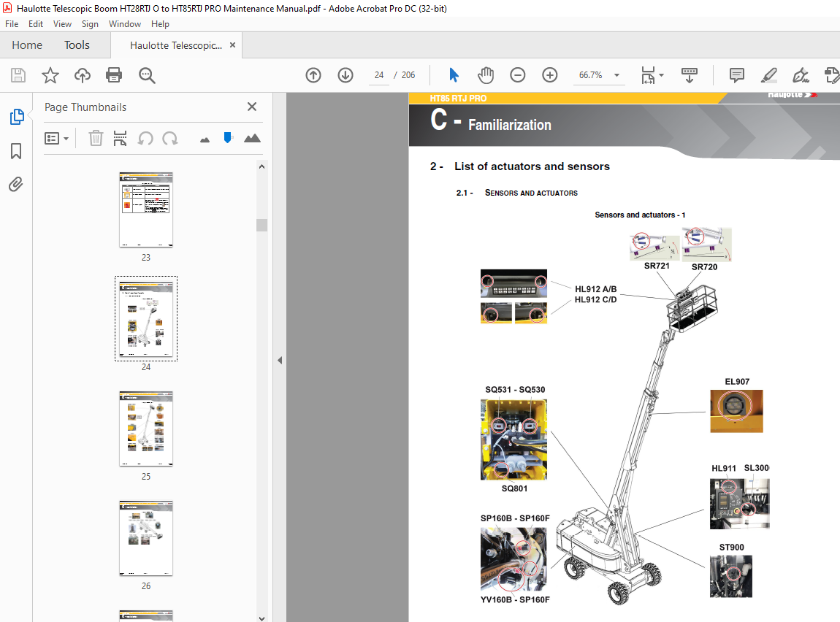Viewport: 840px width, 622px height.
Task: Collapse the navigation pane arrow
Action: coord(280,360)
